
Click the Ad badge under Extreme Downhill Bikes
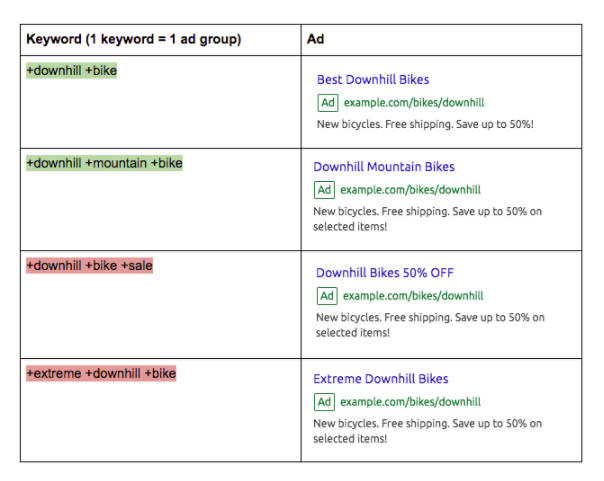tap(324, 401)
